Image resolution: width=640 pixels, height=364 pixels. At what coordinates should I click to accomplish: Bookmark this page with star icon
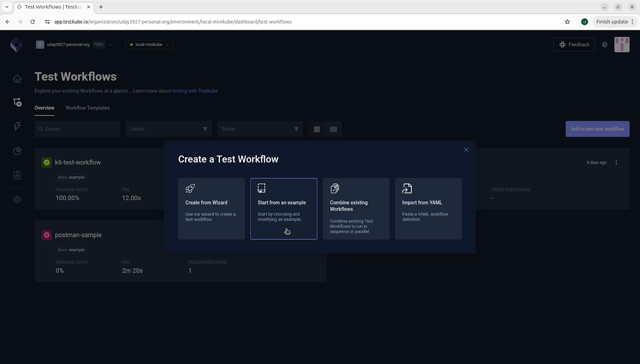point(567,22)
